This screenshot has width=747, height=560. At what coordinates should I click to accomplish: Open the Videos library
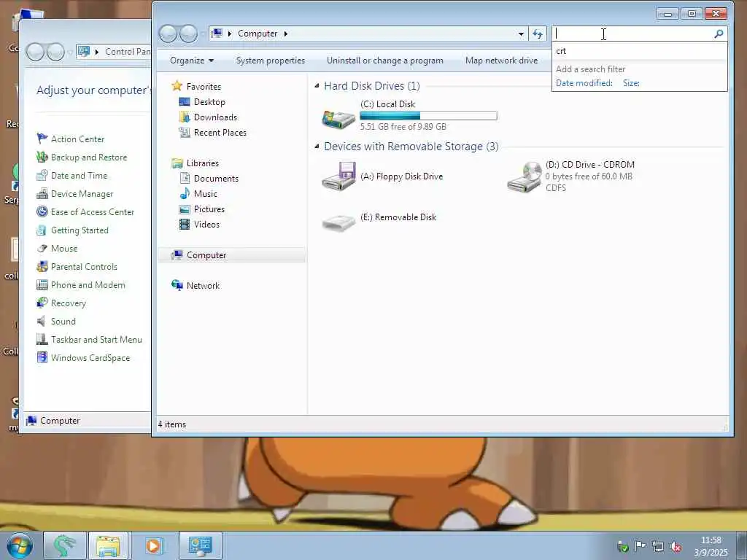[206, 225]
